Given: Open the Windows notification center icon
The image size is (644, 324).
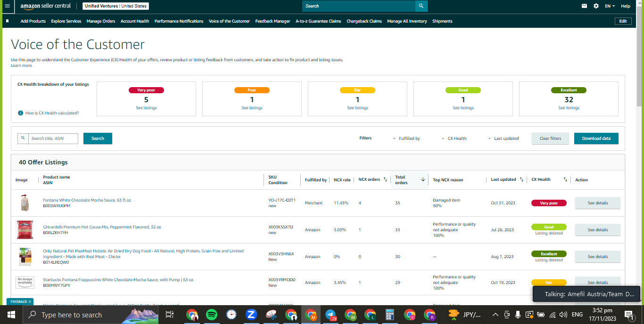Looking at the screenshot, I should (628, 315).
